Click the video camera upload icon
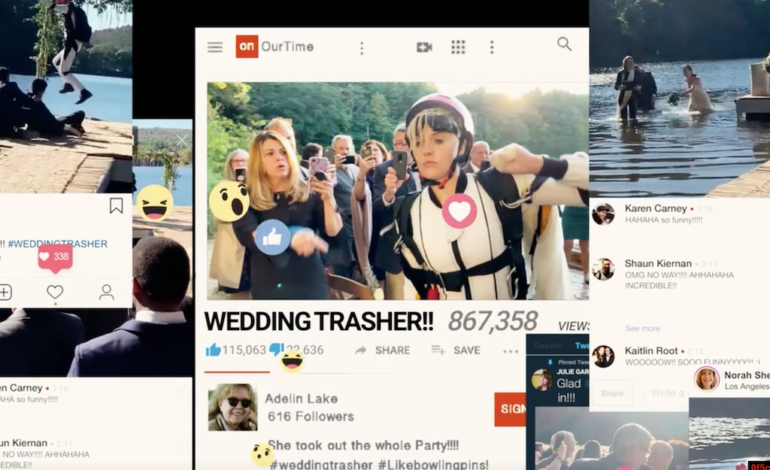Screen dimensions: 770x470 pos(424,47)
